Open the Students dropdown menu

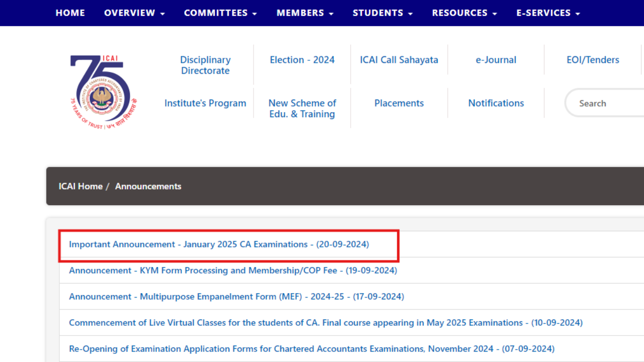click(x=382, y=13)
